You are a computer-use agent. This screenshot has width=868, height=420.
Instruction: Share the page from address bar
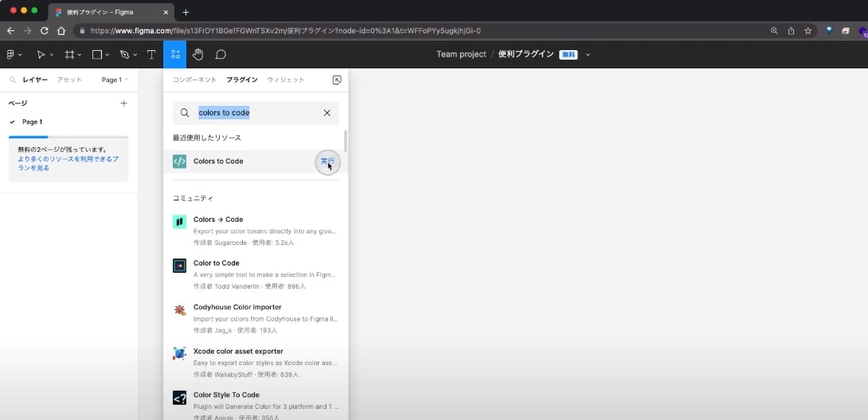791,31
